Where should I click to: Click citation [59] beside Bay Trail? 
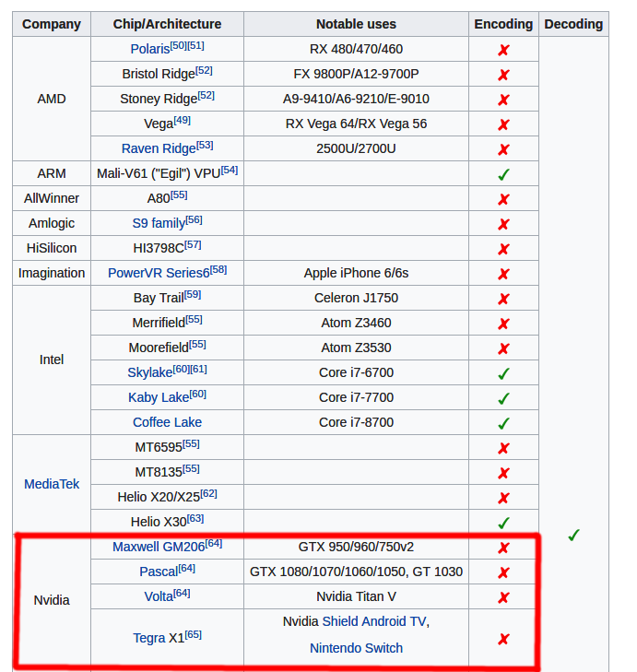tap(193, 294)
